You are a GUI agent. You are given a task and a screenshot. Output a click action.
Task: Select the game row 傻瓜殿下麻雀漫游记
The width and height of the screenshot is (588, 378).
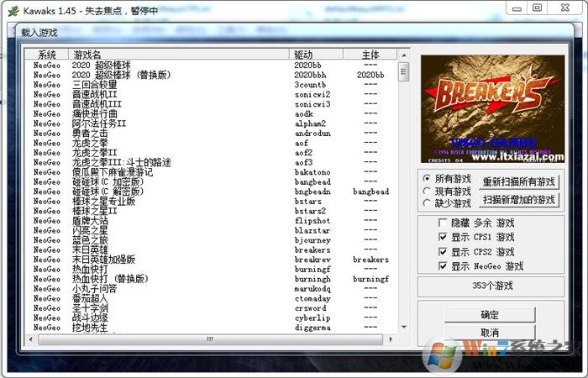coord(210,172)
